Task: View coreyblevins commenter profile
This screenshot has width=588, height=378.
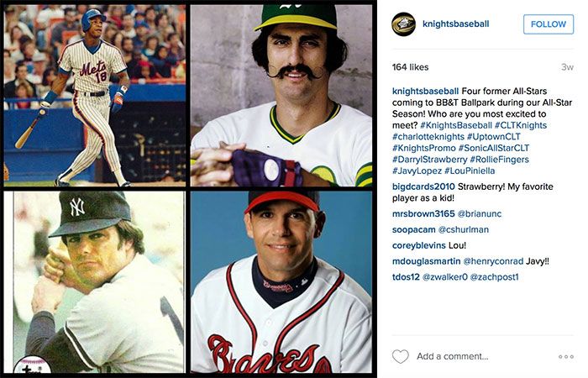Action: [419, 245]
